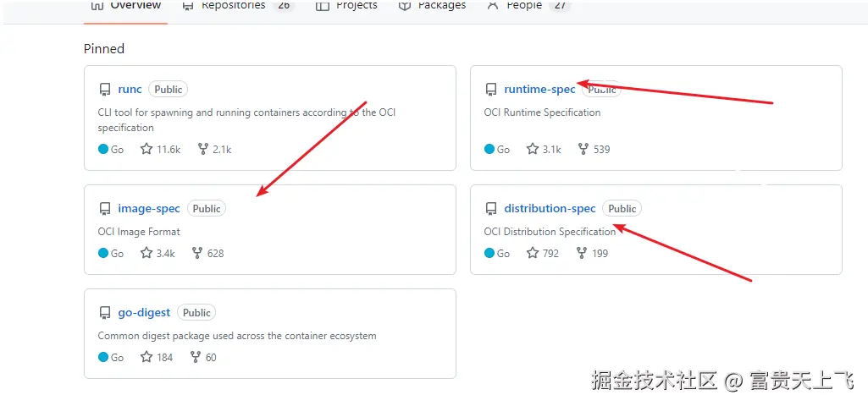Open the runtime-spec repository link
This screenshot has height=406, width=868.
coord(539,89)
